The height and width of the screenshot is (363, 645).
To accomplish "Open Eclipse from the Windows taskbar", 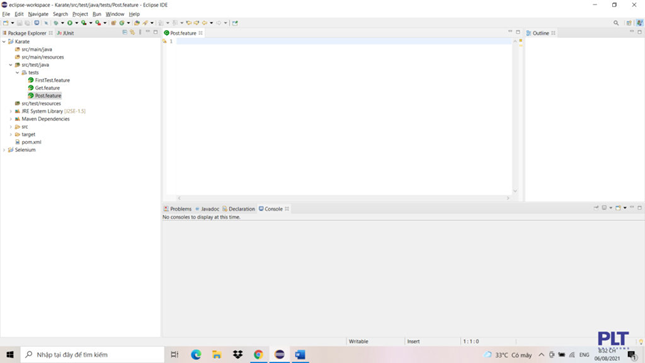I will click(x=279, y=354).
